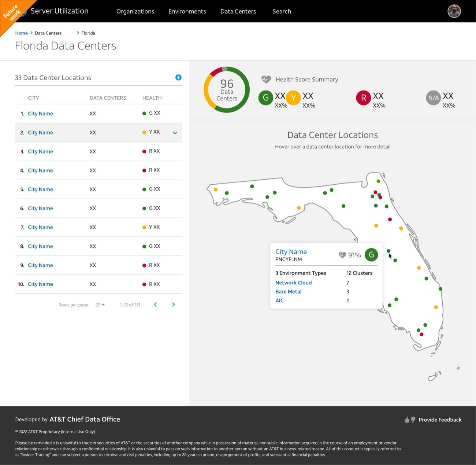
Task: Open Bare Metal link in tooltip
Action: point(288,291)
